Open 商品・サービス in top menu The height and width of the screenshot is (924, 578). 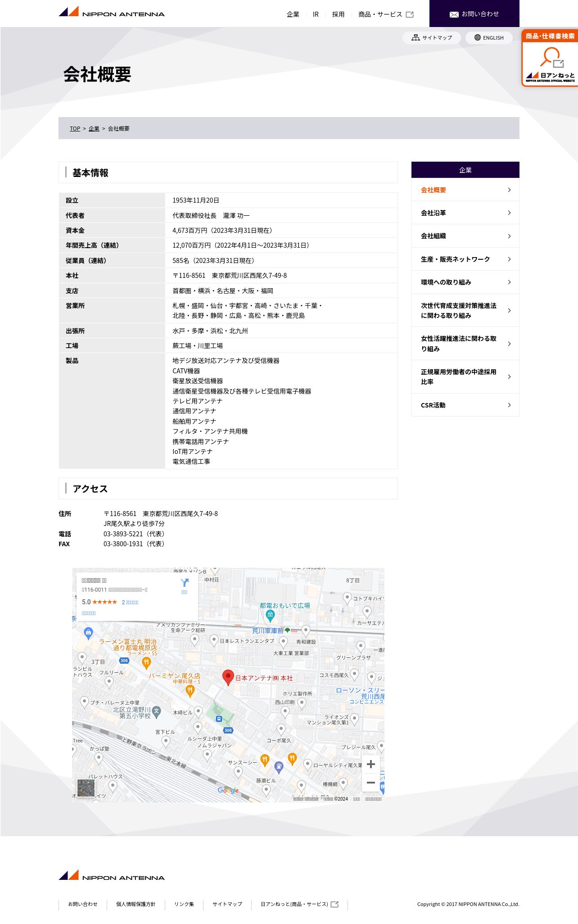point(380,14)
